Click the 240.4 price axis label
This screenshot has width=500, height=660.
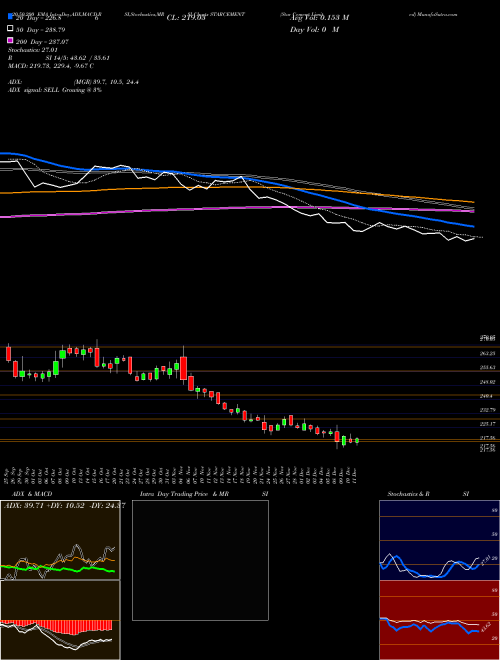click(487, 396)
